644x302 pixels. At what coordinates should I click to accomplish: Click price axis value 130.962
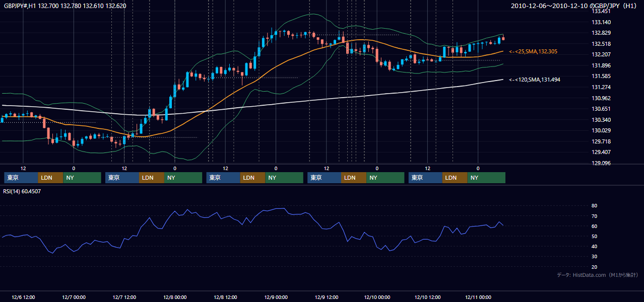coord(601,98)
